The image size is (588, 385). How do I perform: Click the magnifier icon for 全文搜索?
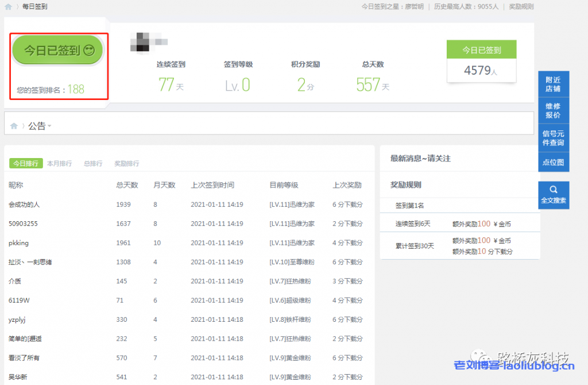(x=554, y=190)
